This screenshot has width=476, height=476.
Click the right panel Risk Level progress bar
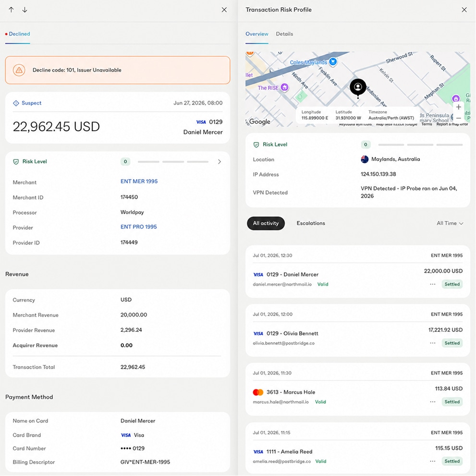pos(420,145)
